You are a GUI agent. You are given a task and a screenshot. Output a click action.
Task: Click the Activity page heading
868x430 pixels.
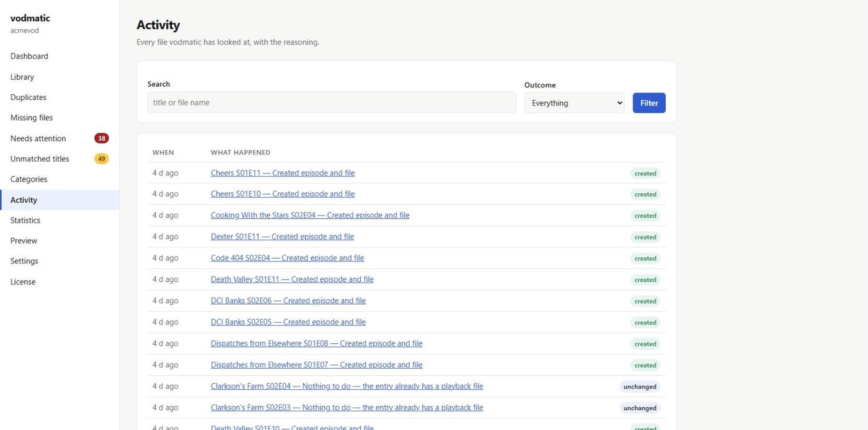(158, 25)
